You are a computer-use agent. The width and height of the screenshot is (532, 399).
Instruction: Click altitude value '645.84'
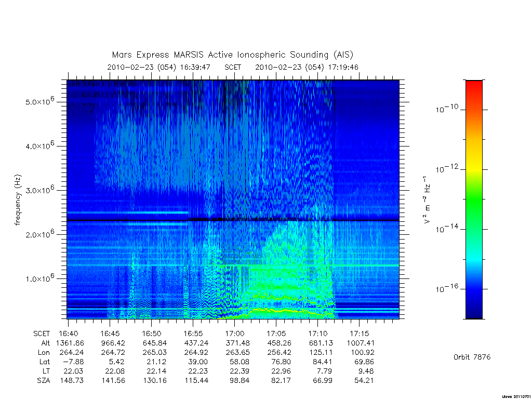pos(155,343)
